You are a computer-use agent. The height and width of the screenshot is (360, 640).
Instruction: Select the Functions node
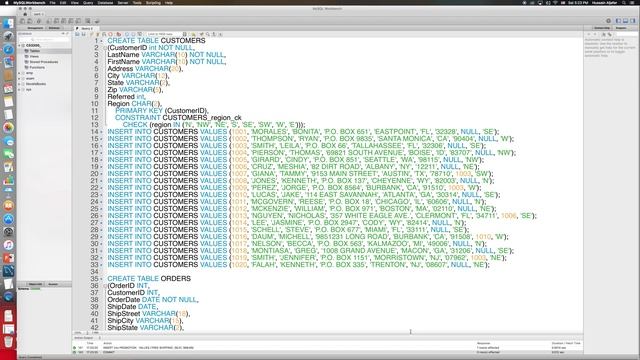pos(37,67)
